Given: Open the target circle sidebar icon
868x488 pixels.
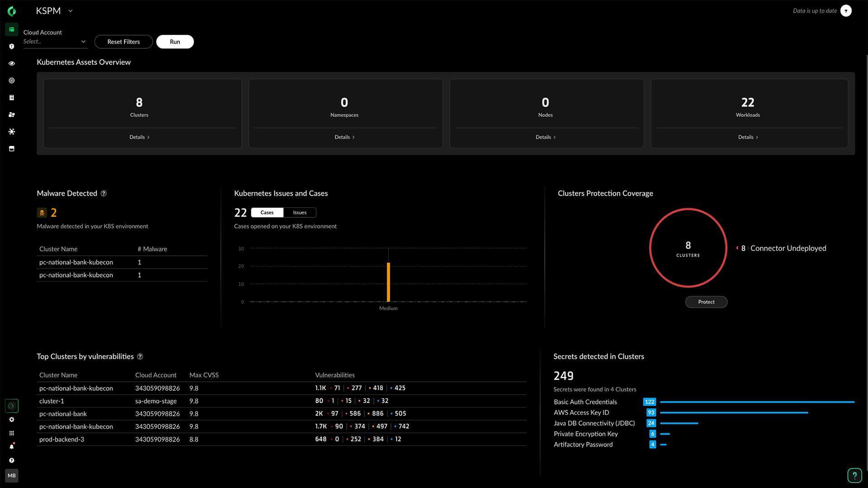Looking at the screenshot, I should (12, 80).
